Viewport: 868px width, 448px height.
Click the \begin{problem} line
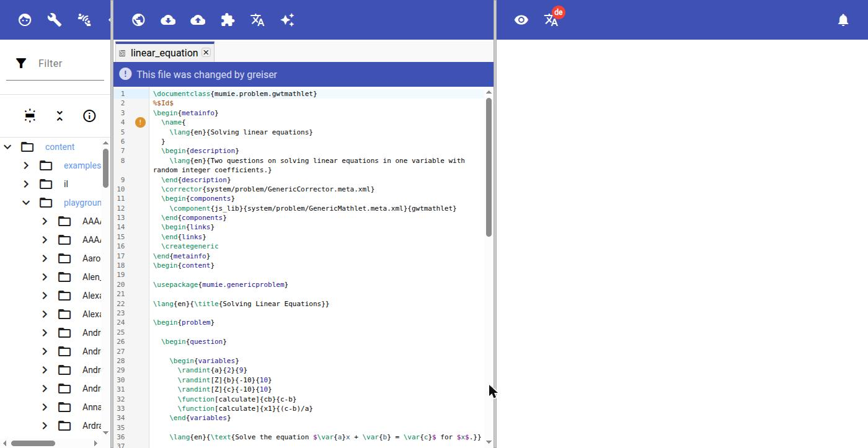coord(184,322)
